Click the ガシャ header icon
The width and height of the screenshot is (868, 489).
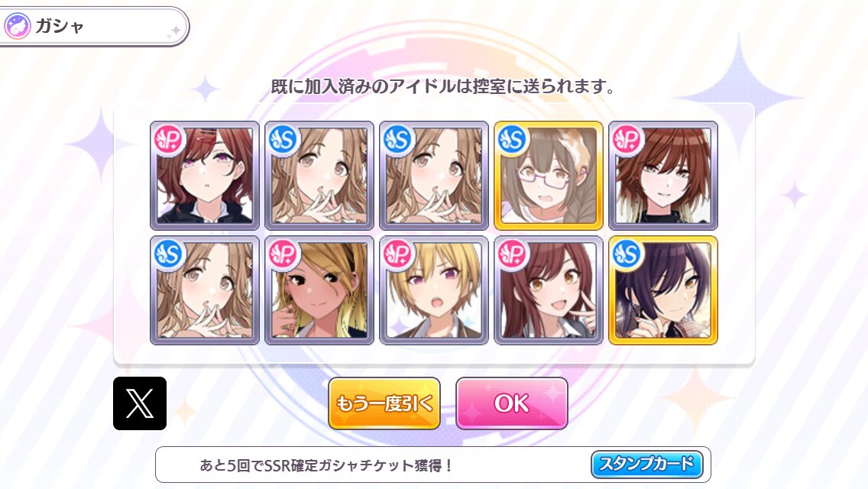tap(17, 26)
